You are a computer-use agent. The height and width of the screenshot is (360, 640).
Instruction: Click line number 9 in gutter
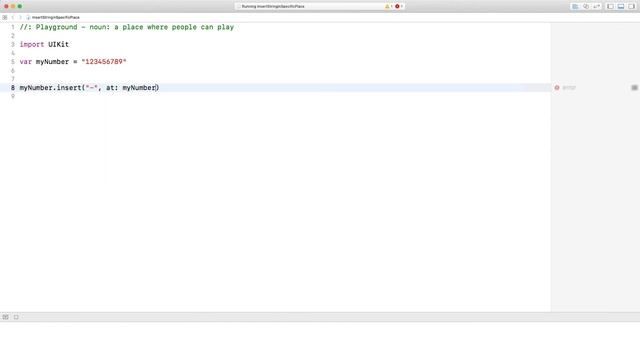[x=13, y=96]
